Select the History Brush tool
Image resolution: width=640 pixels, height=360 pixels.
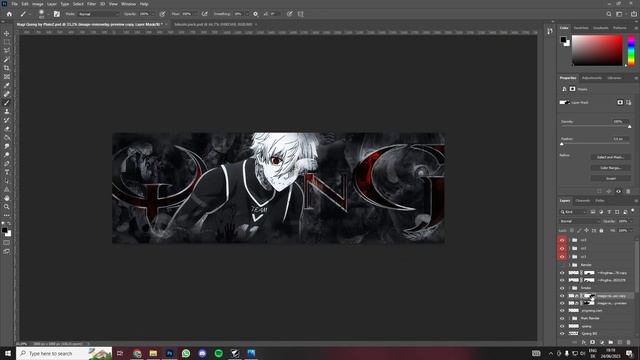coord(7,120)
